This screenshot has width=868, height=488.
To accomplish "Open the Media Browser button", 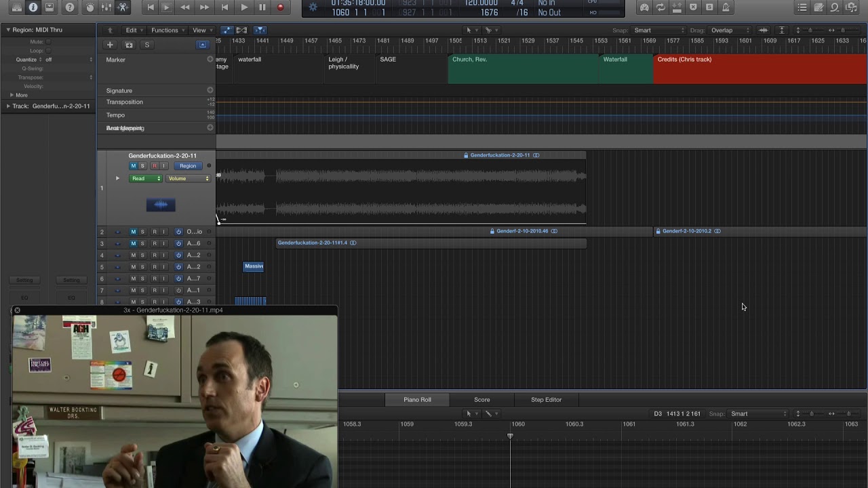I will (x=852, y=7).
